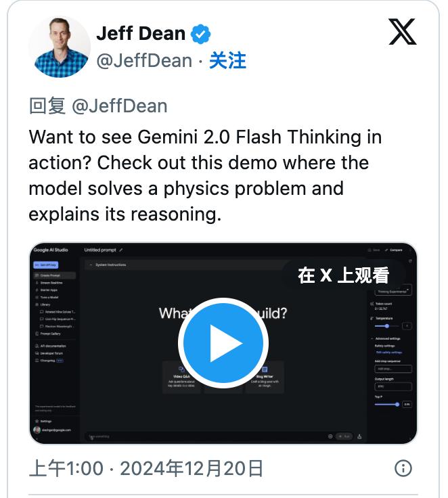Follow Jeff Dean via 关注
This screenshot has width=448, height=498.
pyautogui.click(x=227, y=60)
